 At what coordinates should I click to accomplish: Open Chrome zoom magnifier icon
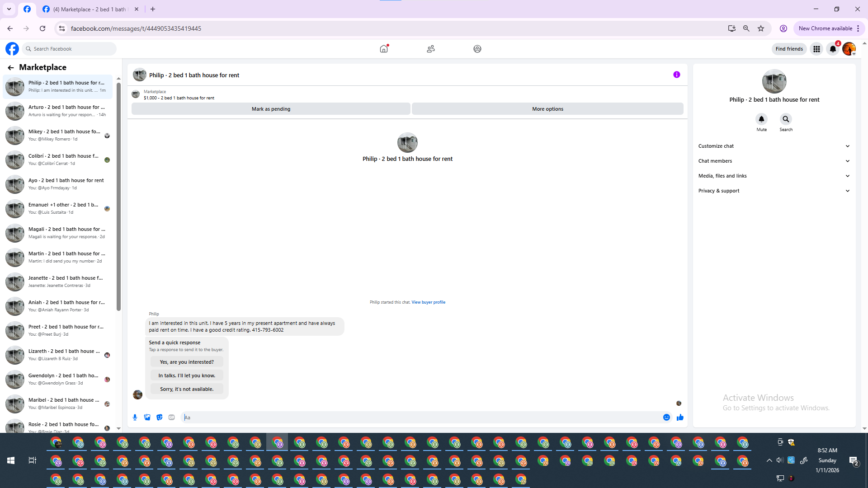point(746,28)
